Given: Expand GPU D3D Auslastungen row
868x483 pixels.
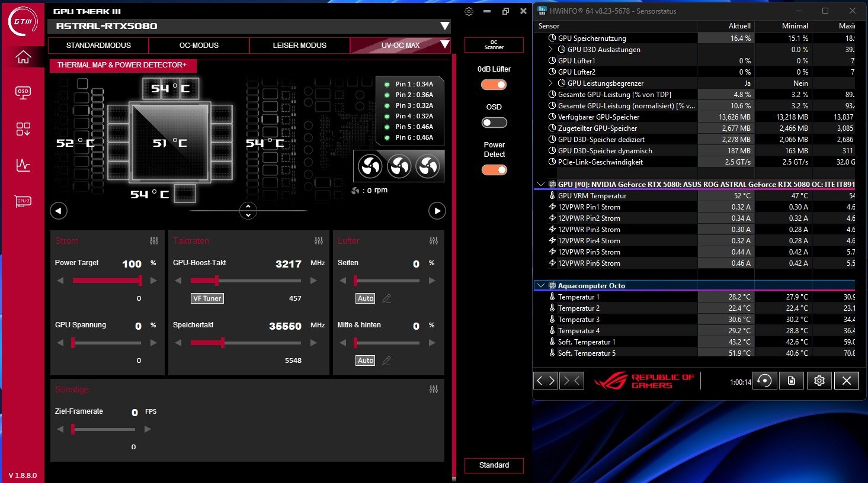Looking at the screenshot, I should click(550, 50).
